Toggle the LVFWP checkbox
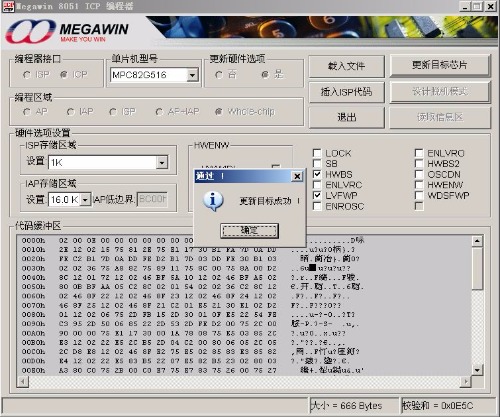The width and height of the screenshot is (500, 417). 317,195
